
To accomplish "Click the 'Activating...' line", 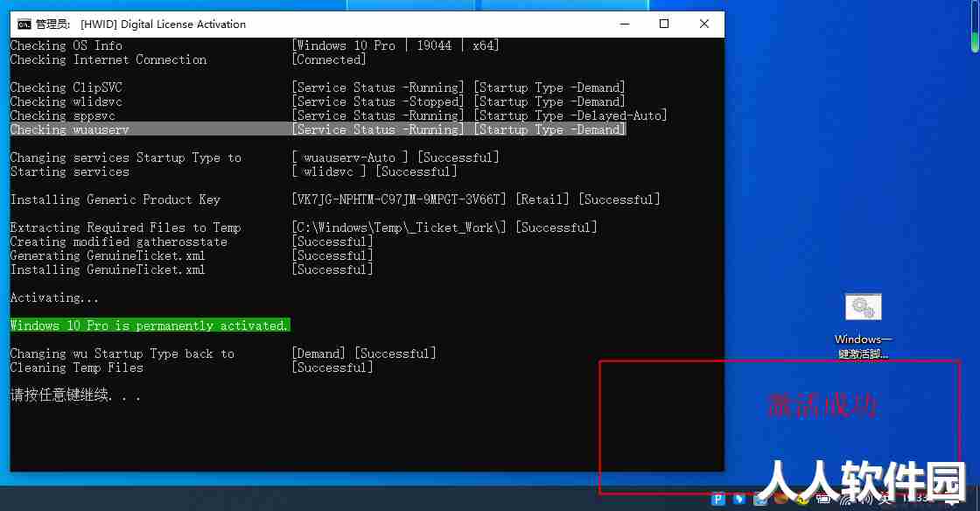I will (x=54, y=298).
